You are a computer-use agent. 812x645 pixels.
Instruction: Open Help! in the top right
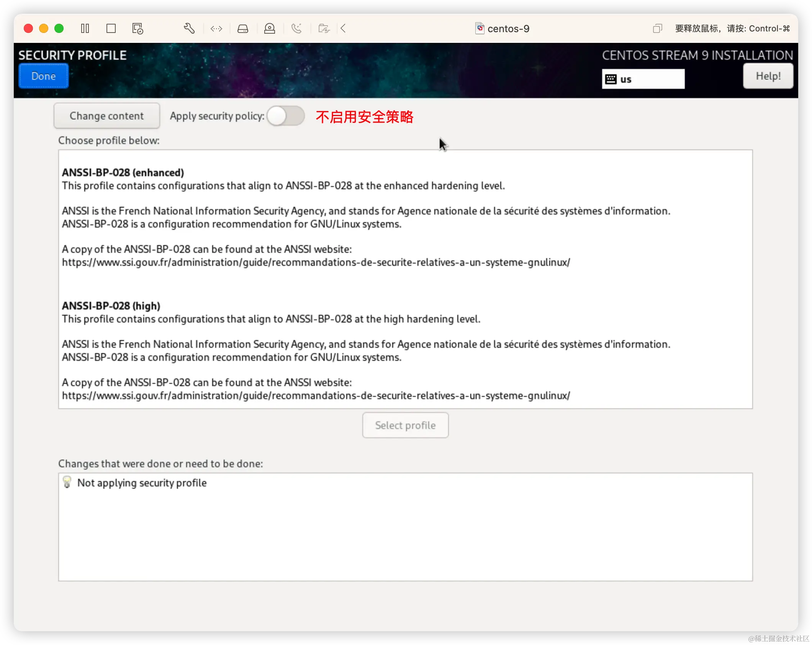768,76
